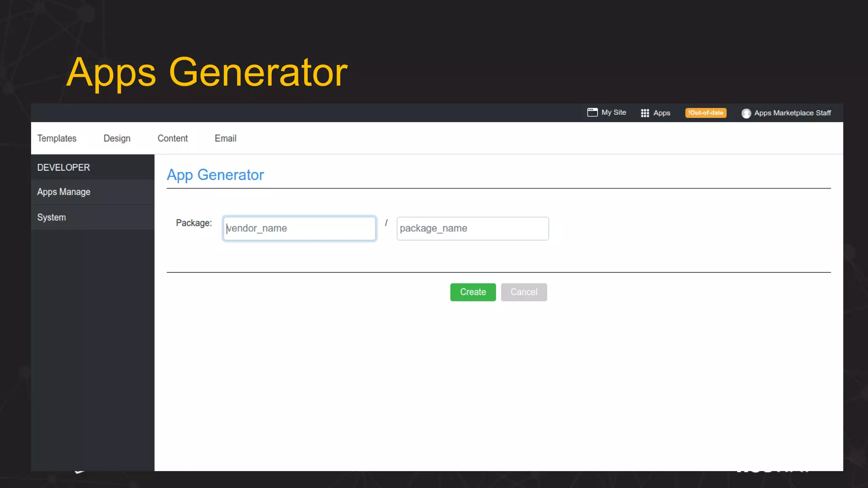The image size is (868, 488).
Task: Switch to the Content tab
Action: [x=172, y=138]
